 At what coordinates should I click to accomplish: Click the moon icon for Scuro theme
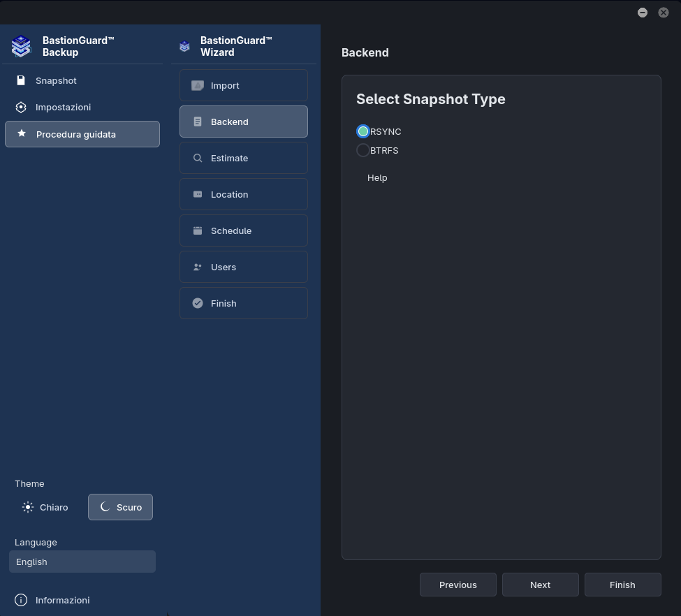point(105,506)
